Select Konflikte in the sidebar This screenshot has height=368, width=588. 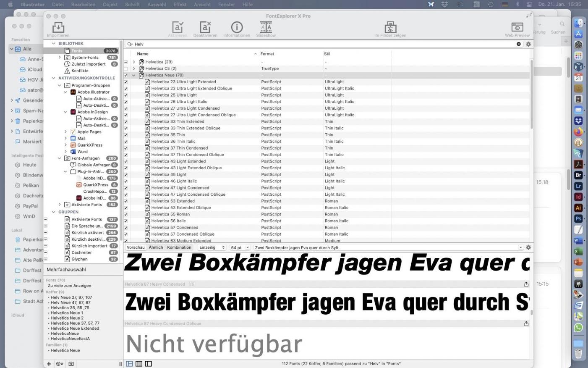pyautogui.click(x=80, y=71)
